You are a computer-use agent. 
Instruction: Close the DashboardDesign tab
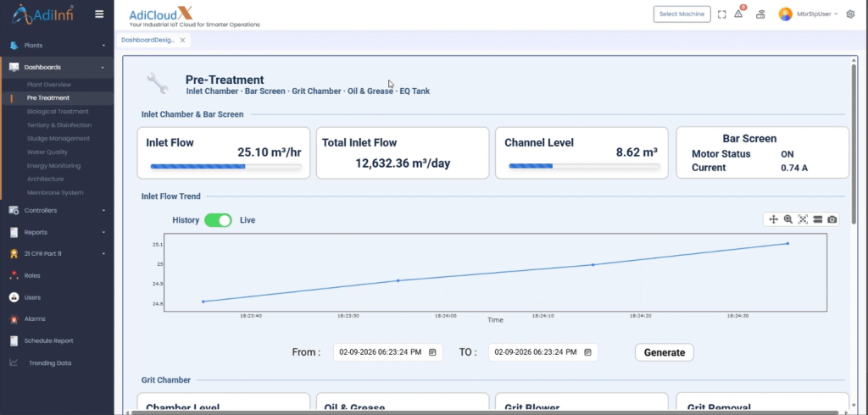pos(183,41)
